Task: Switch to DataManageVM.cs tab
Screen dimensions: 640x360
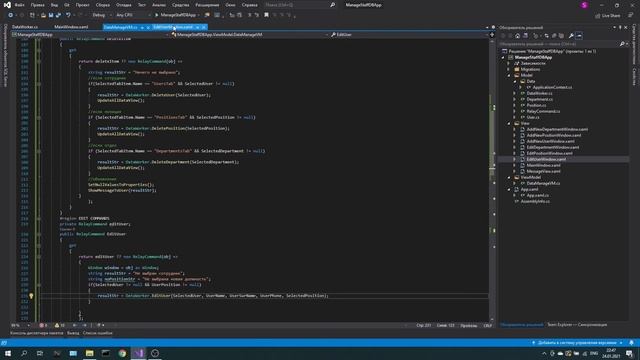Action: coord(120,27)
